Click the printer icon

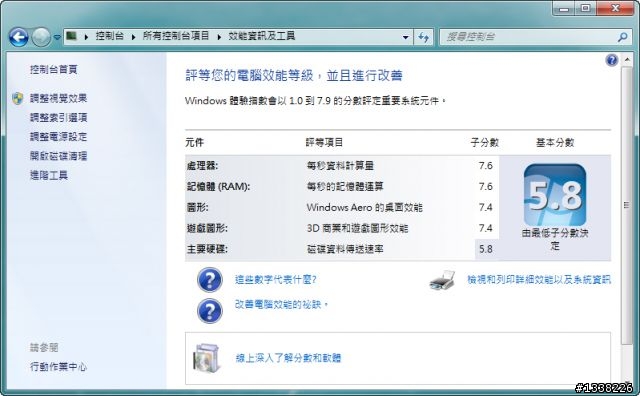point(442,280)
